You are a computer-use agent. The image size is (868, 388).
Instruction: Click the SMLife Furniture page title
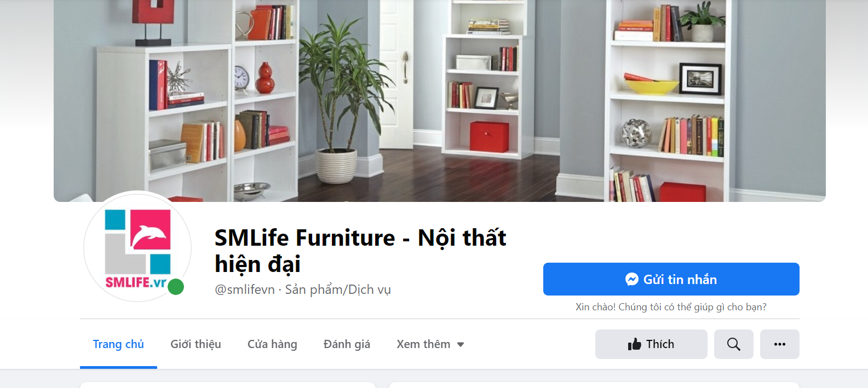tap(360, 251)
